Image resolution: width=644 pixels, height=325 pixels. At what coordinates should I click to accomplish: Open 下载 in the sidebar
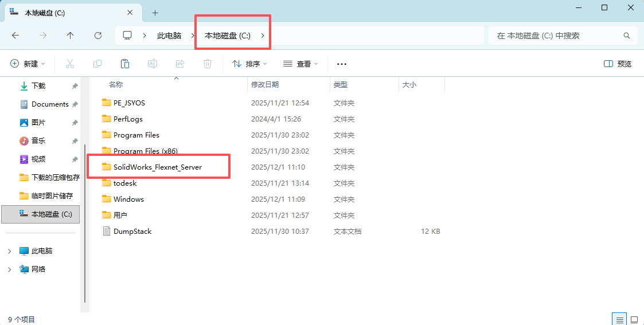[x=38, y=86]
